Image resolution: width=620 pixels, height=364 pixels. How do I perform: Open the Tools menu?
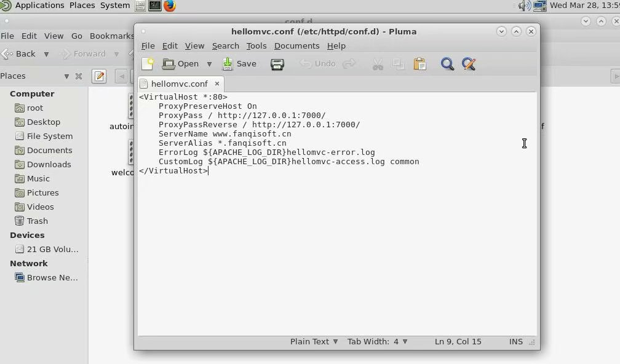[256, 46]
